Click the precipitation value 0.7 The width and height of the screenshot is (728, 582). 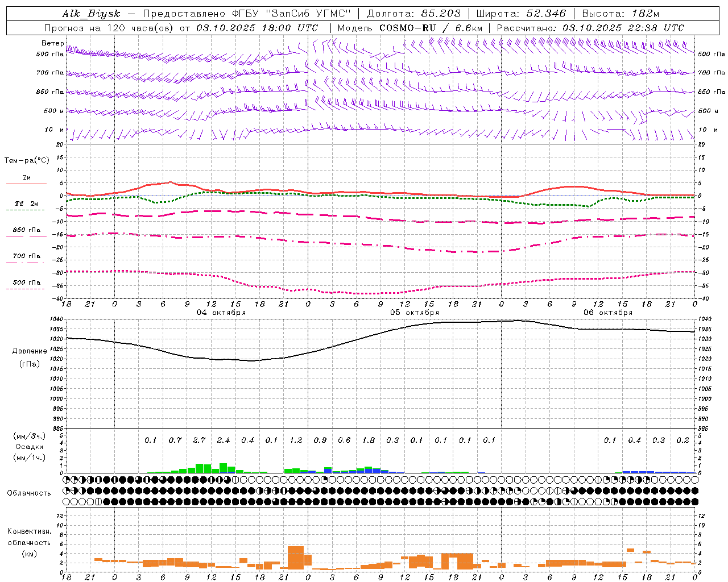click(175, 440)
